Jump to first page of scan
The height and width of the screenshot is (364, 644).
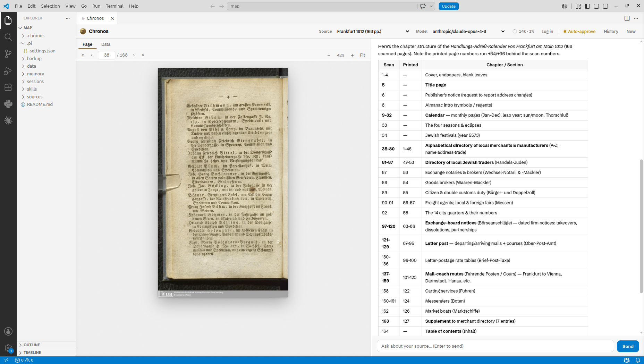[83, 55]
